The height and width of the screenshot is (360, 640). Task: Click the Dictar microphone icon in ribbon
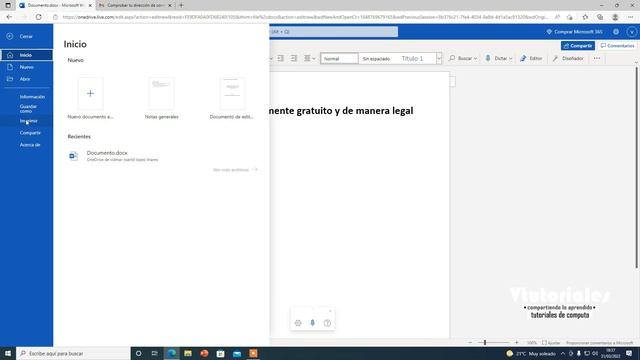488,58
